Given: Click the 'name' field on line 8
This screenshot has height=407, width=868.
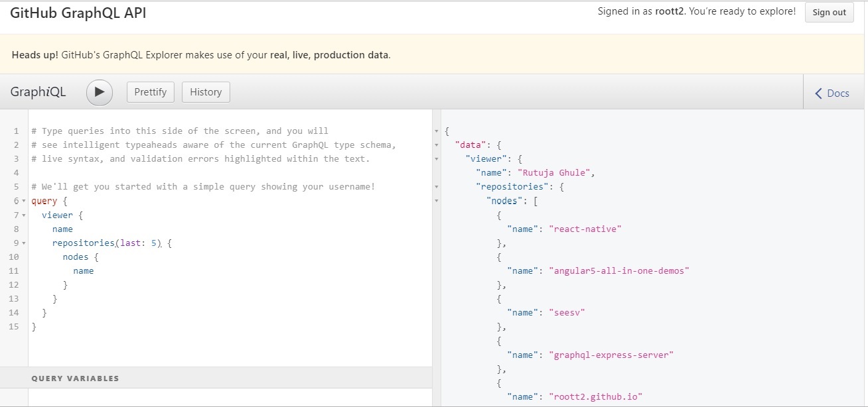Looking at the screenshot, I should (x=62, y=229).
